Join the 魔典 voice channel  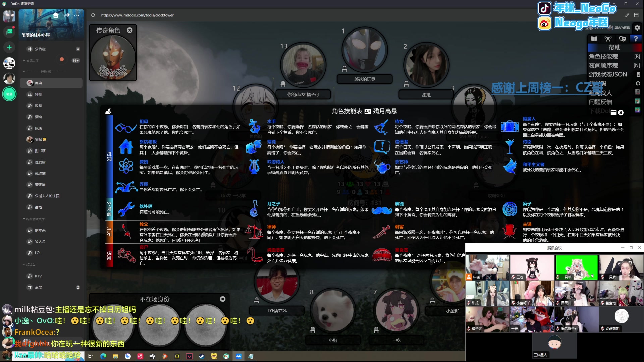click(x=51, y=83)
